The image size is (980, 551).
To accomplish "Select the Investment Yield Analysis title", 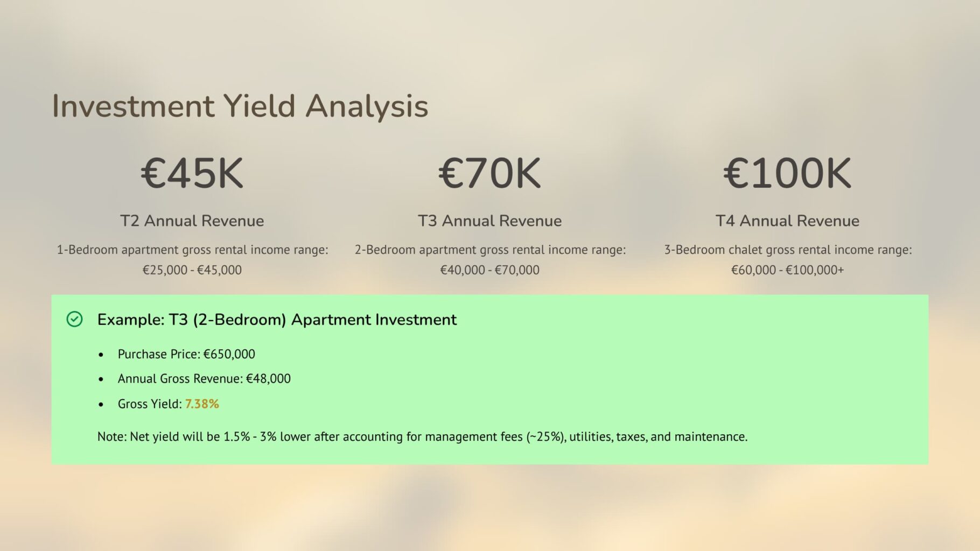I will [240, 106].
